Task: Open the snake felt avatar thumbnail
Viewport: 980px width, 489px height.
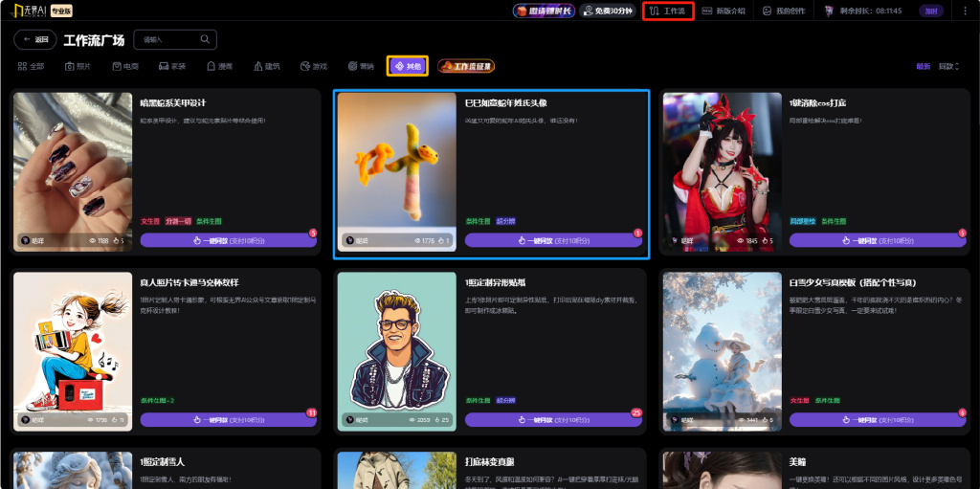Action: click(x=396, y=170)
